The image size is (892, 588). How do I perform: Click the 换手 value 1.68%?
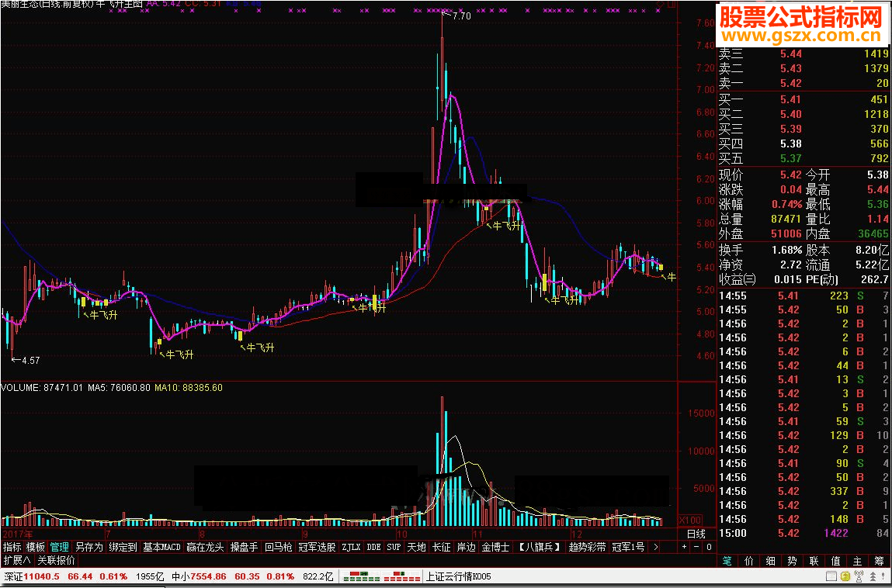(787, 250)
